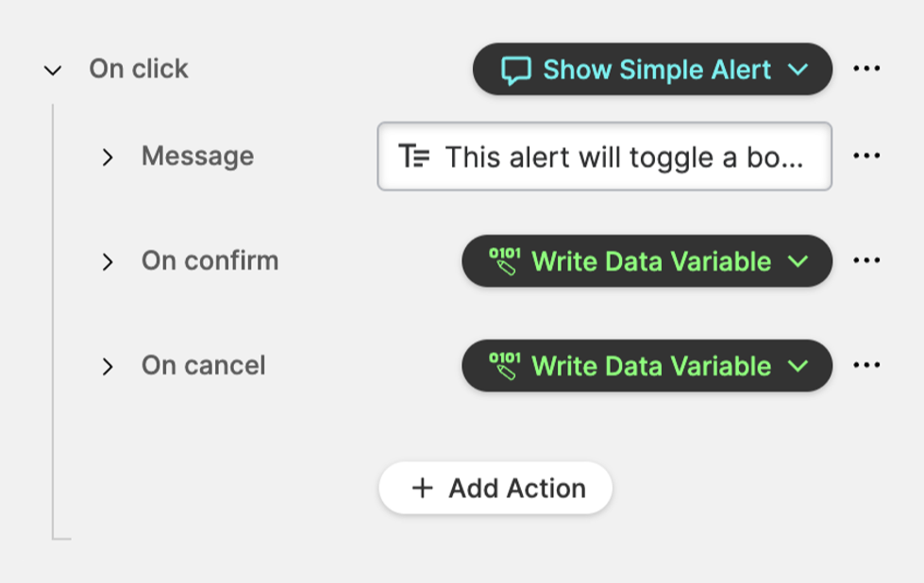Click the binary write icon in On confirm action

click(504, 261)
